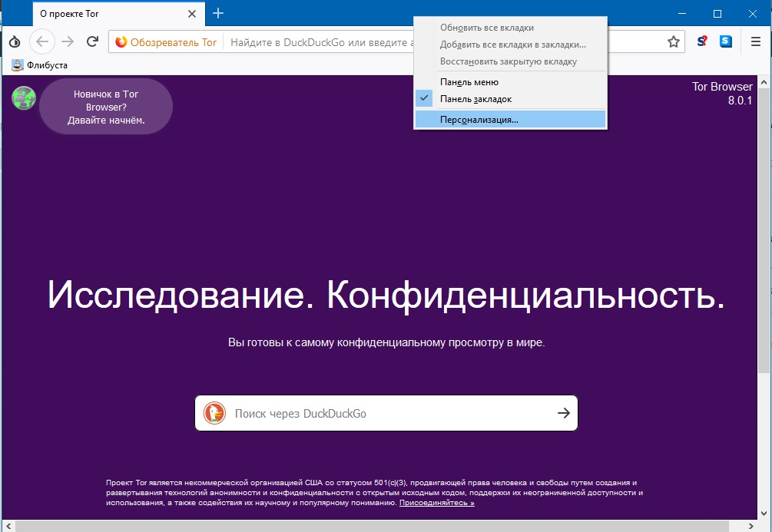Minimize the Tor Browser window
Viewport: 772px width, 532px height.
coord(682,13)
